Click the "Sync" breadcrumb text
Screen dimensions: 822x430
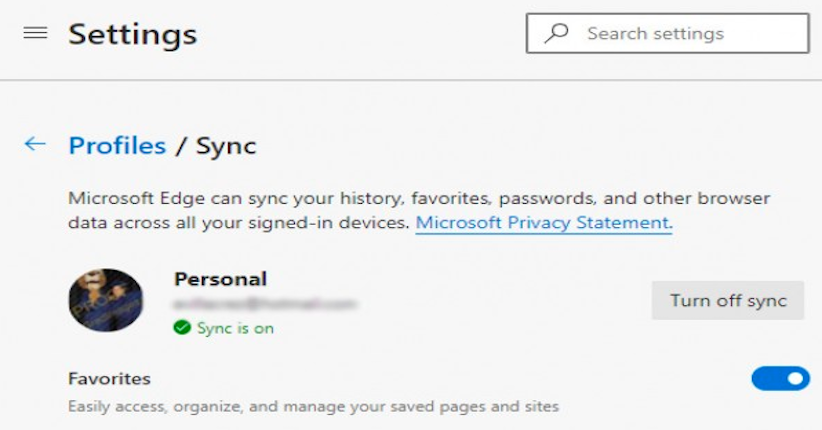[x=226, y=146]
